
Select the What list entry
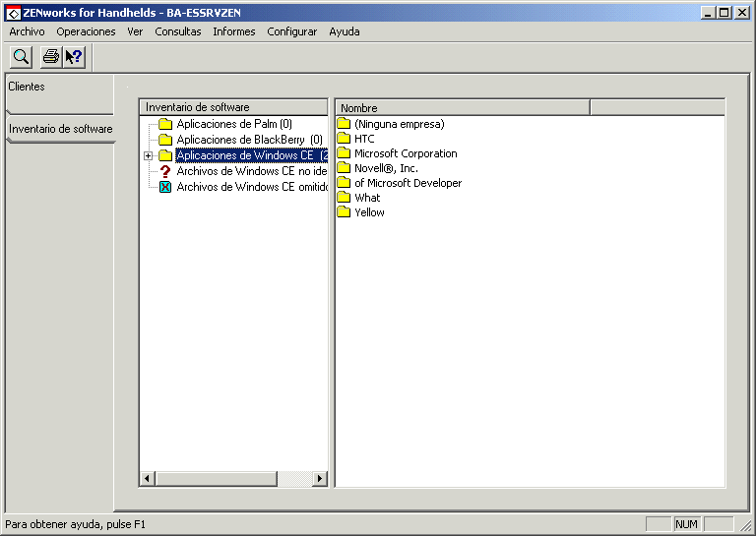click(367, 198)
